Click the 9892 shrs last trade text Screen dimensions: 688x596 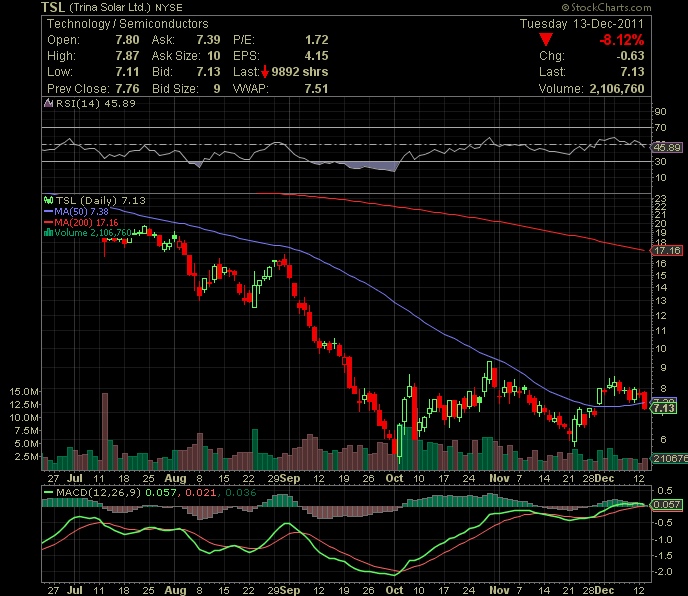click(300, 72)
